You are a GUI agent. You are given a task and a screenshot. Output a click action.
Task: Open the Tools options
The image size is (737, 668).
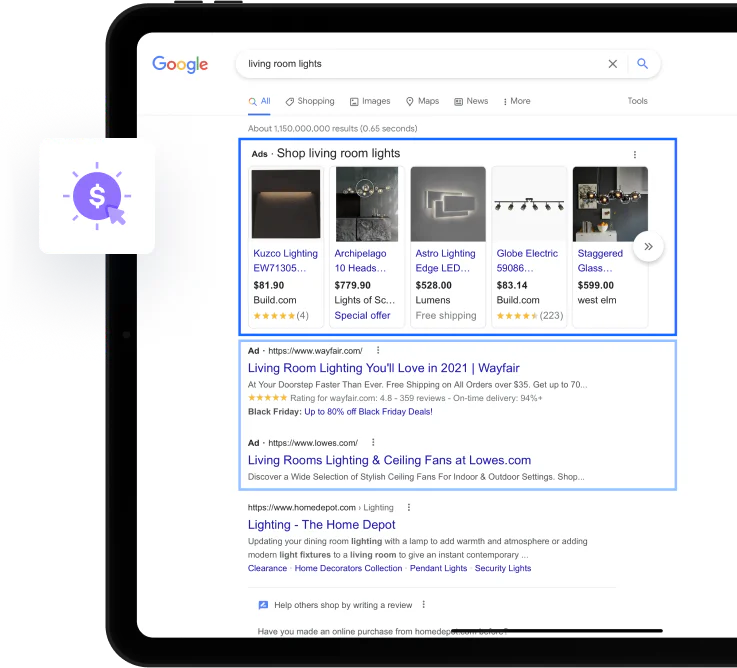pos(637,101)
